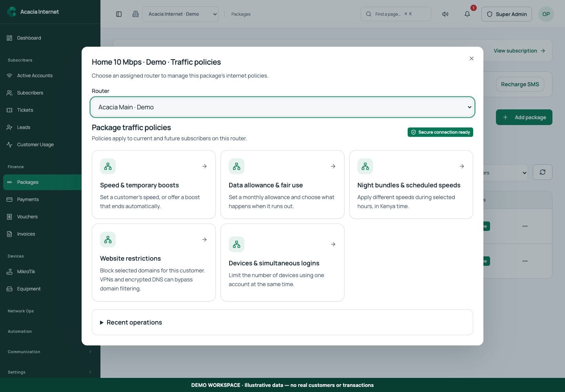The height and width of the screenshot is (392, 565).
Task: Click the network icon on Speed & temporary boosts card
Action: (x=108, y=166)
